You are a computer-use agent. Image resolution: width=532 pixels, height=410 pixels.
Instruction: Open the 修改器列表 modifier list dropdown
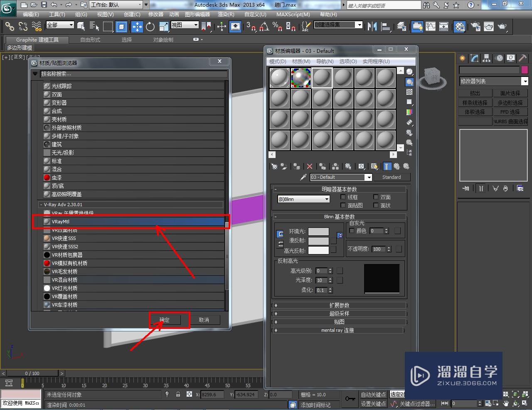pyautogui.click(x=493, y=81)
